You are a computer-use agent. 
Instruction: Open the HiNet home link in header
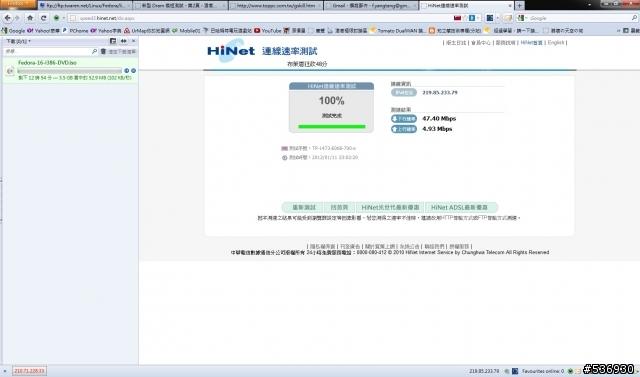coord(531,42)
